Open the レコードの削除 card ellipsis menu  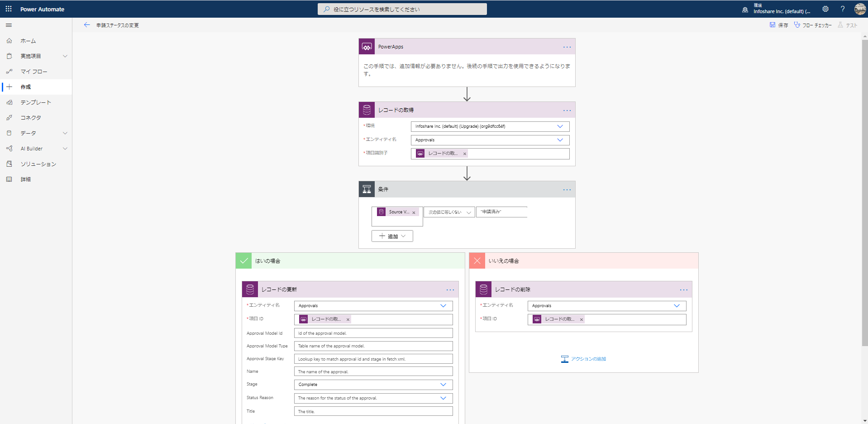tap(684, 290)
